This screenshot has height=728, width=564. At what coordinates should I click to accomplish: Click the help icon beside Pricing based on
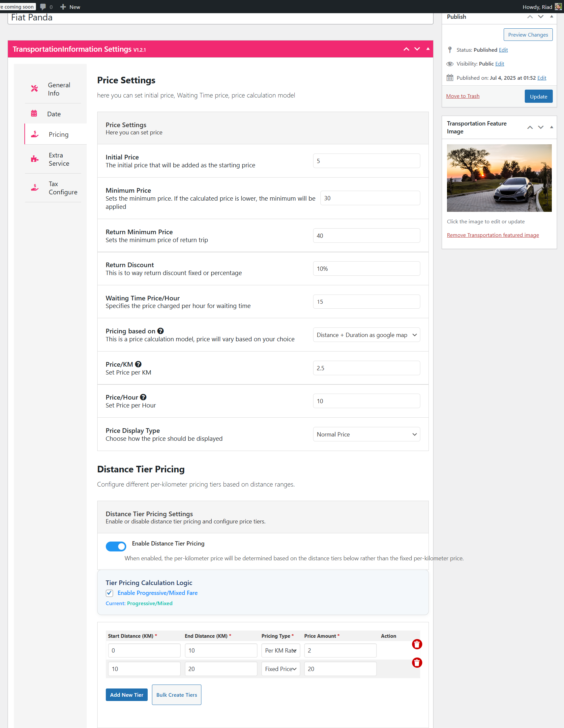pos(161,331)
